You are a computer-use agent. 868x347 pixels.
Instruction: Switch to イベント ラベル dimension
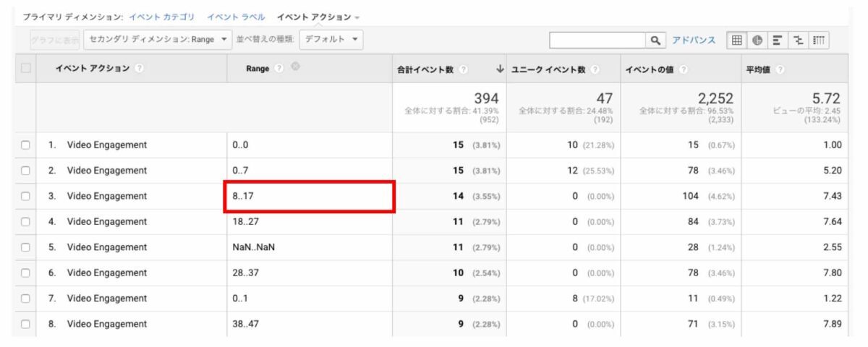pyautogui.click(x=235, y=17)
